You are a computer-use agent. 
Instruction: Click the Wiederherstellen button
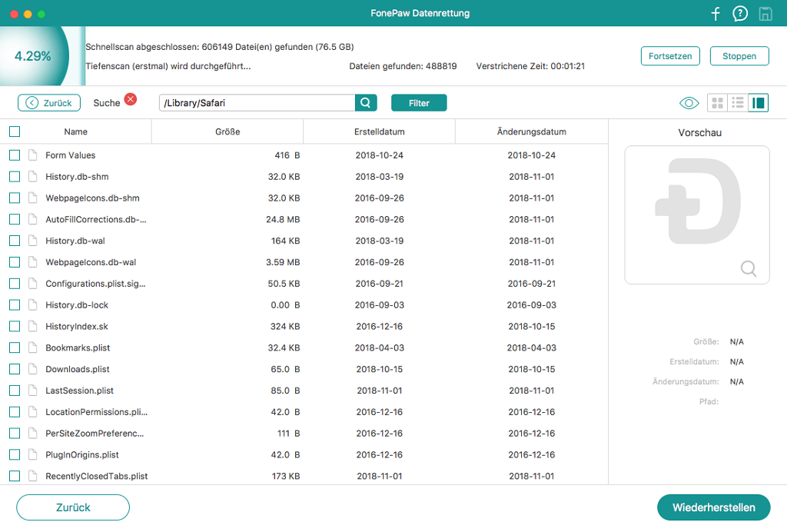click(x=714, y=507)
